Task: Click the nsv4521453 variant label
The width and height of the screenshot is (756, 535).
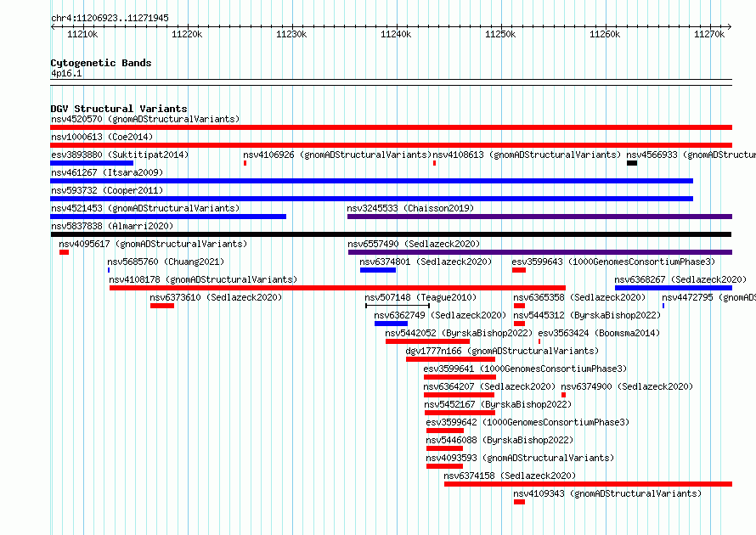Action: pos(145,208)
